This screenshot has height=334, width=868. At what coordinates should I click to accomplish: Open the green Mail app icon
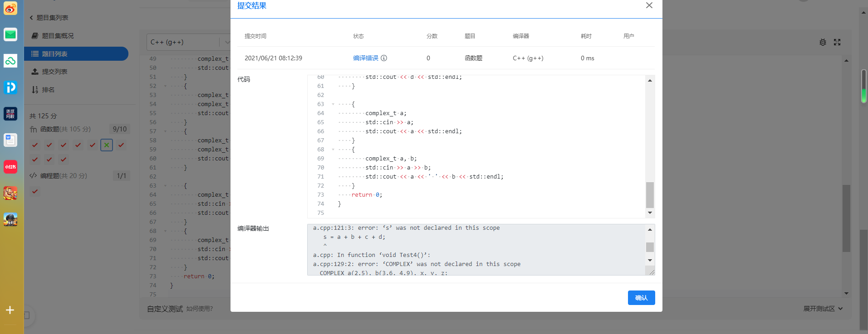[10, 34]
